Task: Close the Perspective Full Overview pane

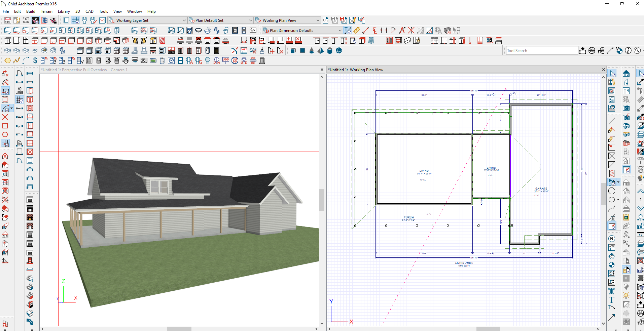Action: tap(322, 70)
